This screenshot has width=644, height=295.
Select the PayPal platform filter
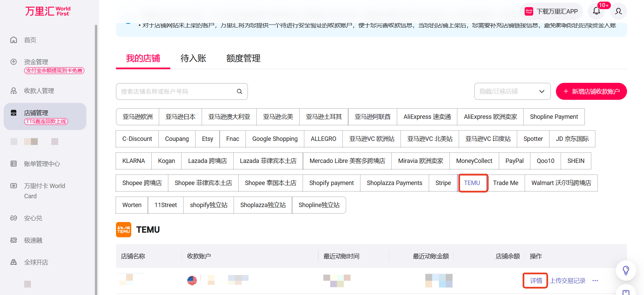point(514,161)
